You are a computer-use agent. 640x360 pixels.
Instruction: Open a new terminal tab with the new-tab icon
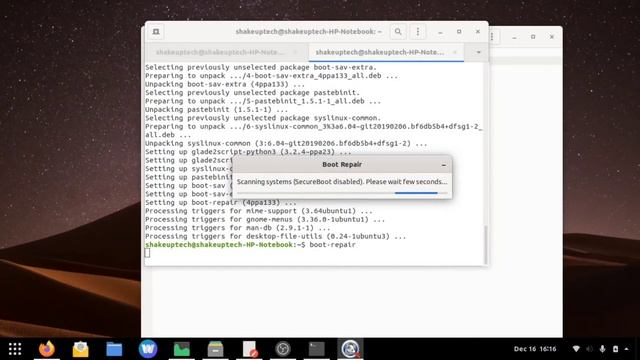coord(156,31)
